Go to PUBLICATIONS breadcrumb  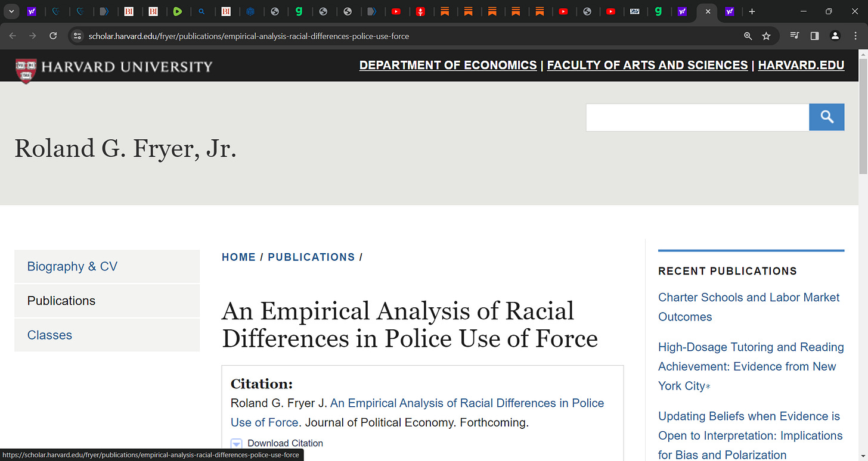click(x=311, y=257)
